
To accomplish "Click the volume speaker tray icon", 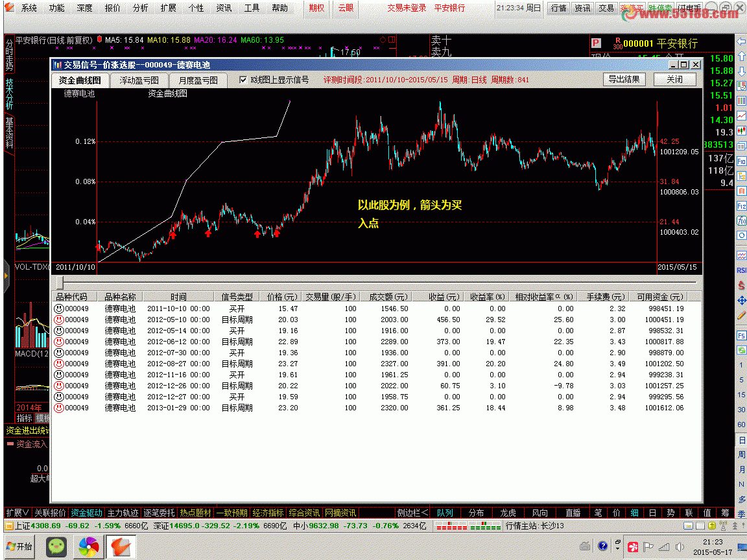I will [x=680, y=546].
